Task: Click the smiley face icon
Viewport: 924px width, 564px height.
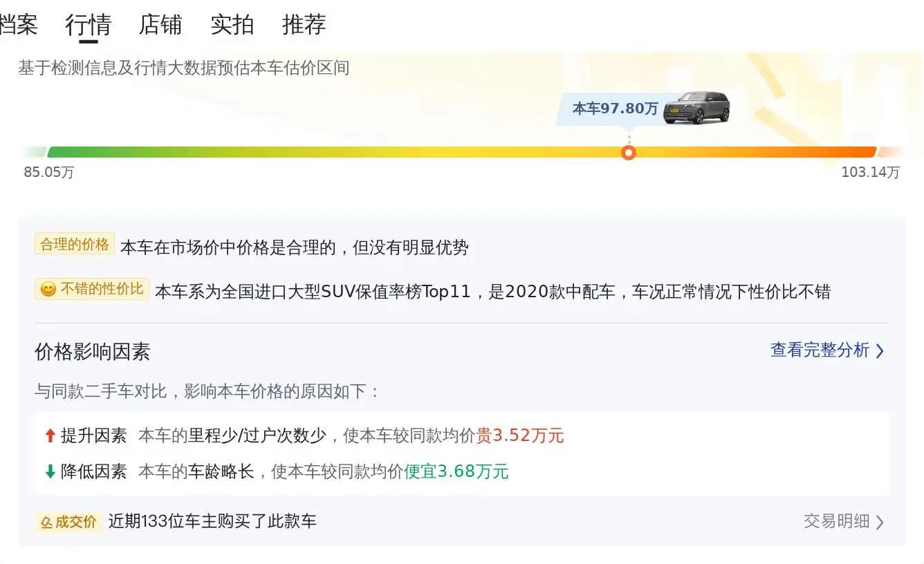Action: tap(48, 290)
